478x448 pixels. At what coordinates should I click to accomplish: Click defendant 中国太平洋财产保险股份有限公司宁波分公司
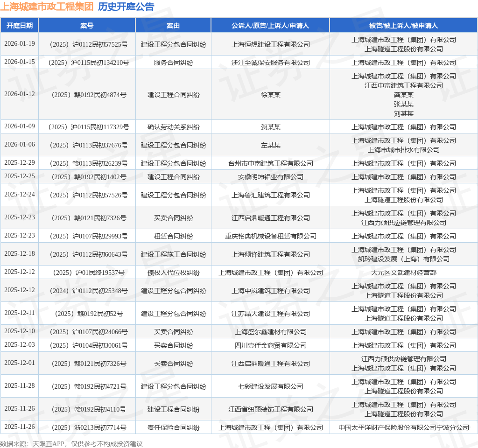pos(404,428)
